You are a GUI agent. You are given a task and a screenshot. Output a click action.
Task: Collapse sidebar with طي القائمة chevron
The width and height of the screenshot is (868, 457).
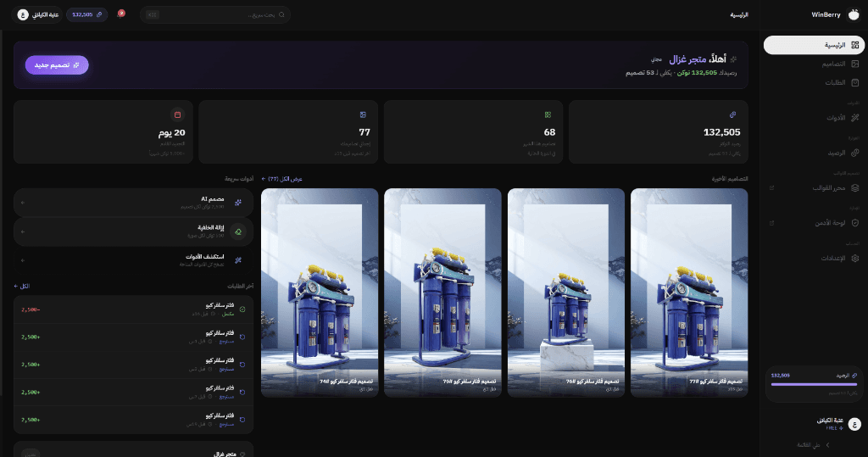tap(827, 445)
